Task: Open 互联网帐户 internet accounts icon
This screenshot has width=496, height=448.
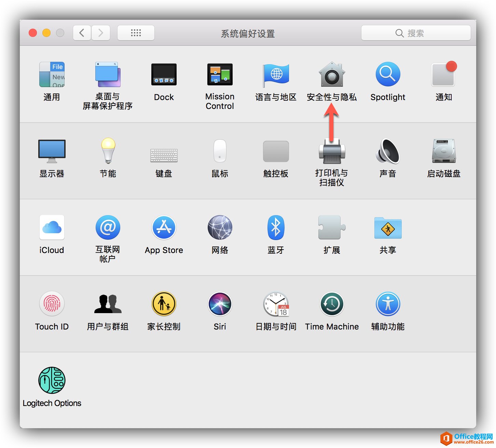Action: [x=108, y=227]
